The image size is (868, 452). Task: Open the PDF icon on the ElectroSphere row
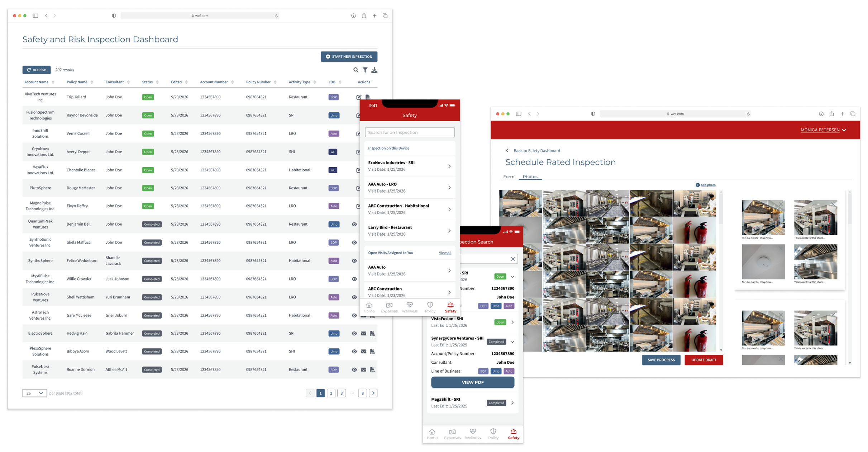click(x=373, y=333)
